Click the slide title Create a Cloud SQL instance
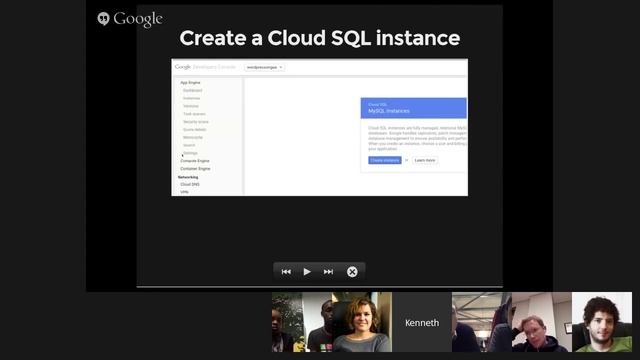Image resolution: width=640 pixels, height=360 pixels. [x=320, y=38]
